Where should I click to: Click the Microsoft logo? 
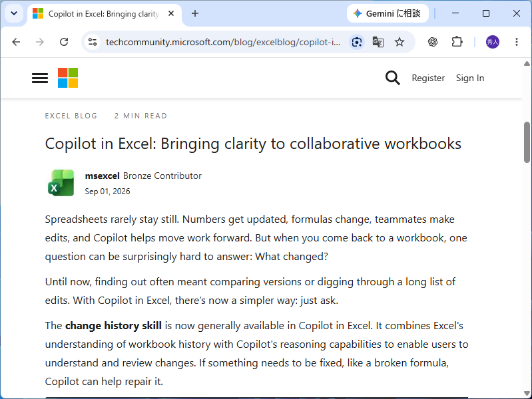click(68, 78)
